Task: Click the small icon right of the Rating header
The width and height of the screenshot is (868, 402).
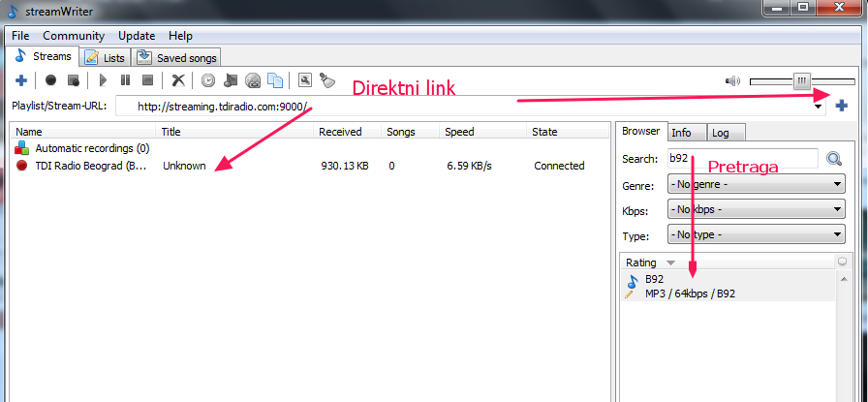Action: [842, 262]
